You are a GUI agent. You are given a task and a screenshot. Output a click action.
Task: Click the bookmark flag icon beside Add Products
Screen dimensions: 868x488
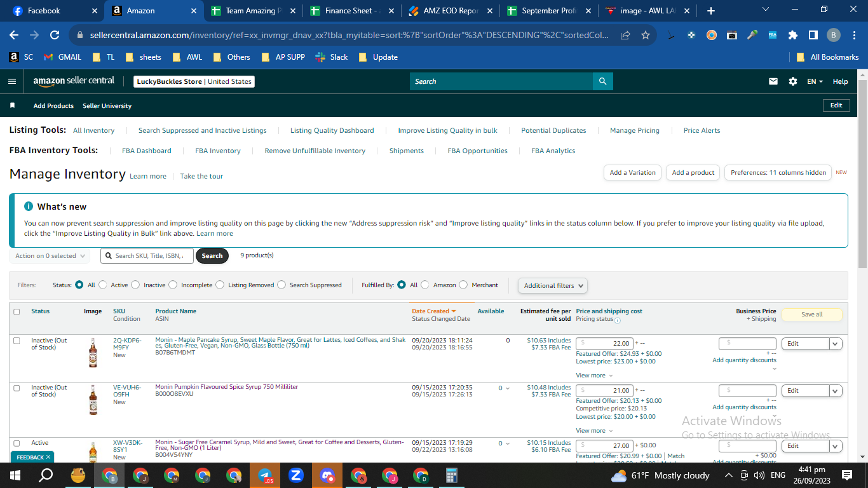(x=12, y=105)
